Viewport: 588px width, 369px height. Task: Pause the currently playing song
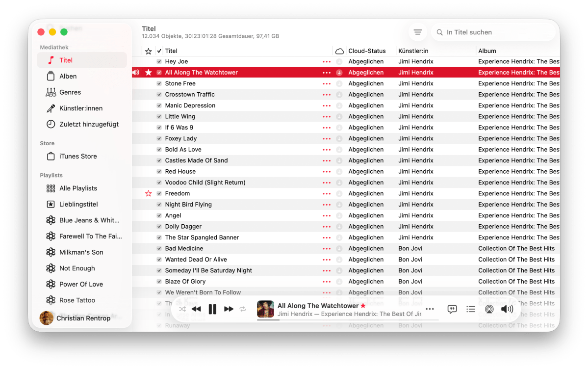212,309
